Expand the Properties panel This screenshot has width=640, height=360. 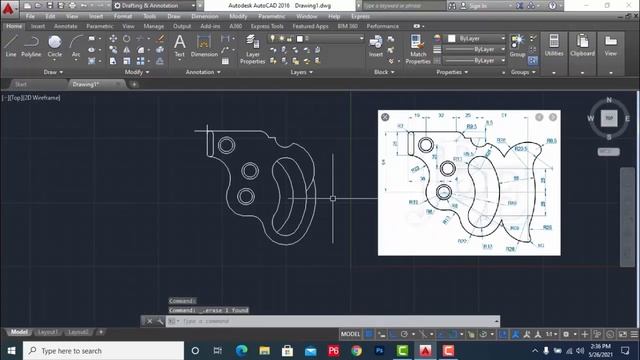point(452,72)
